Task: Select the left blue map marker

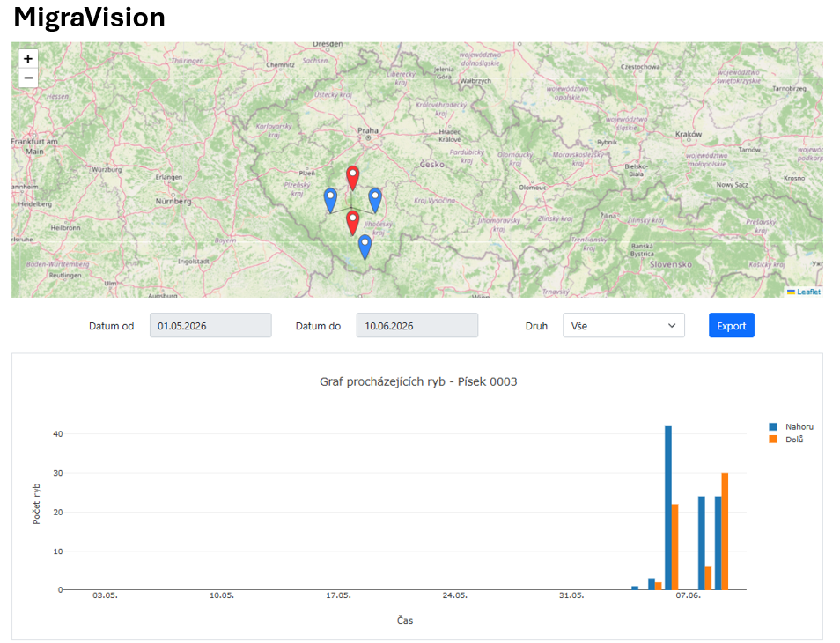Action: point(330,201)
